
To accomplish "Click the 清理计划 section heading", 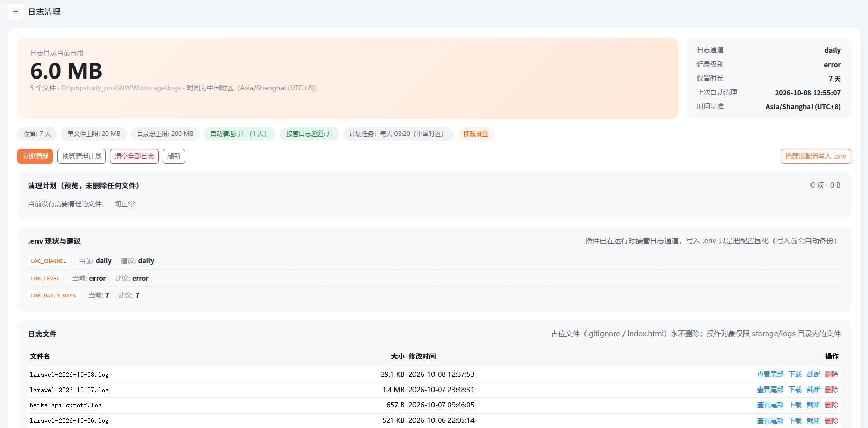I will 84,186.
